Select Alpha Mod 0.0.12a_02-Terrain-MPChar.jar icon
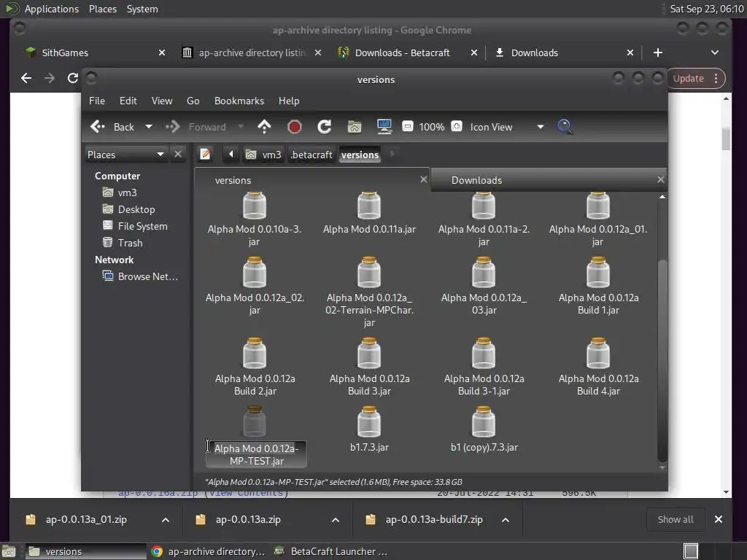 pos(369,273)
